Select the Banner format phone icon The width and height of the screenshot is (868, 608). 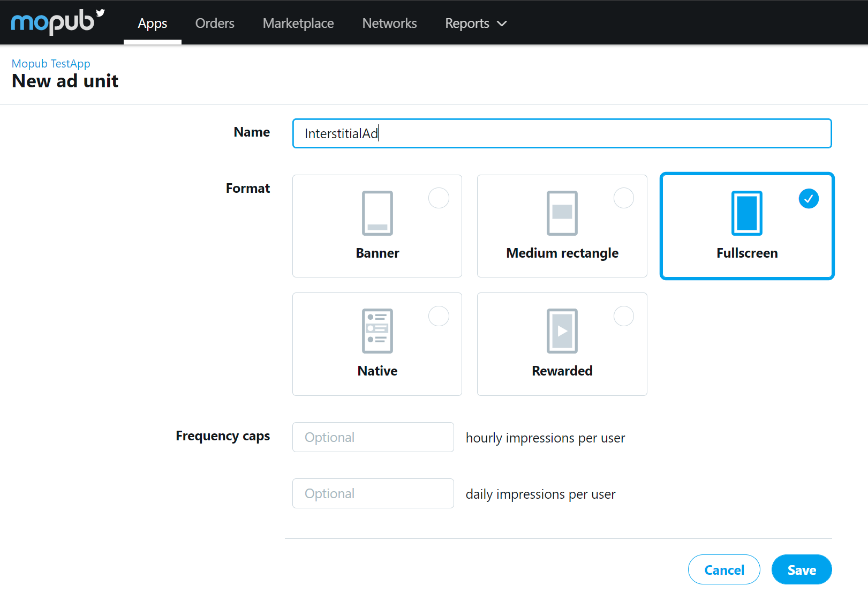378,213
